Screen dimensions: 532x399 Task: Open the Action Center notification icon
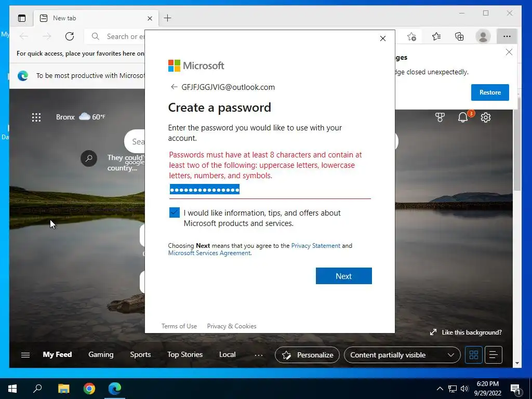click(516, 389)
